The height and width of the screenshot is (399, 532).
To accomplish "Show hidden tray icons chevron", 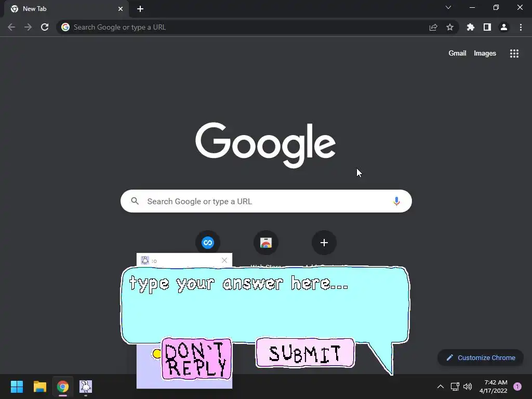I will pyautogui.click(x=441, y=387).
